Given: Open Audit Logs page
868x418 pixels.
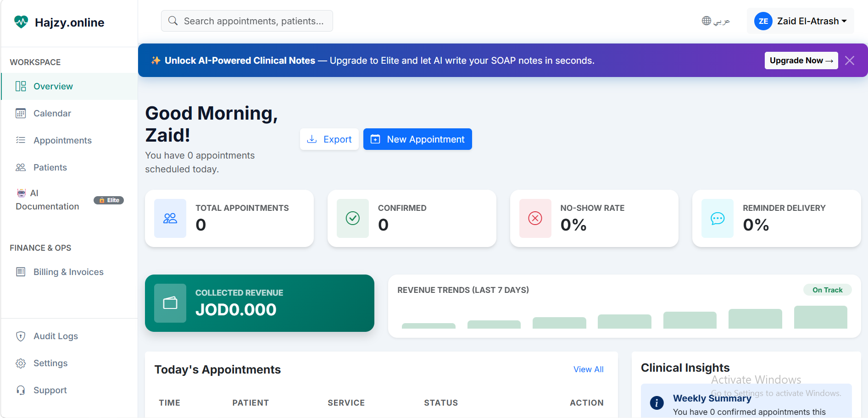Looking at the screenshot, I should coord(69,336).
